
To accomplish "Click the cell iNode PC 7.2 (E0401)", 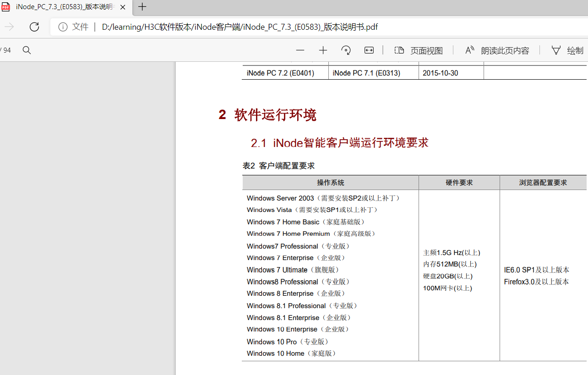I will 280,73.
